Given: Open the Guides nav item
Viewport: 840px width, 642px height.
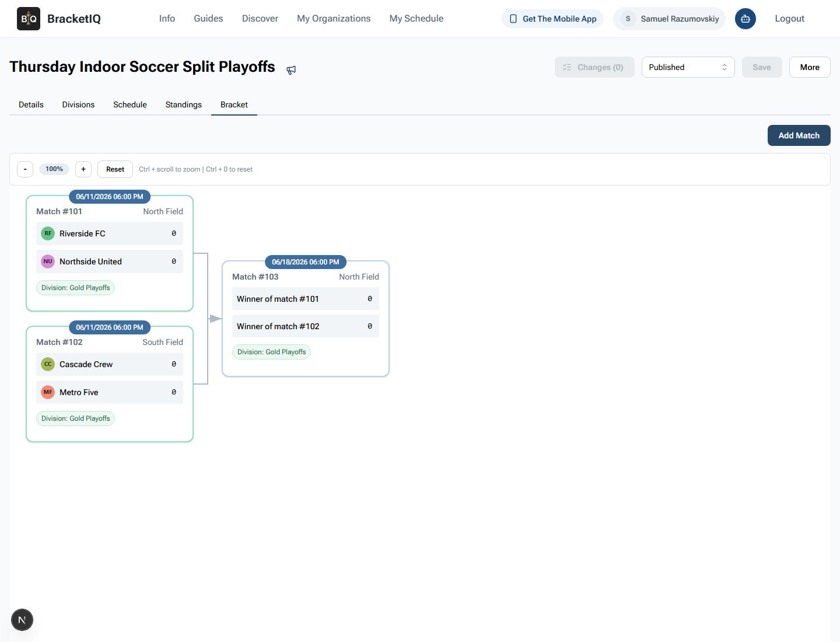Looking at the screenshot, I should click(x=208, y=19).
